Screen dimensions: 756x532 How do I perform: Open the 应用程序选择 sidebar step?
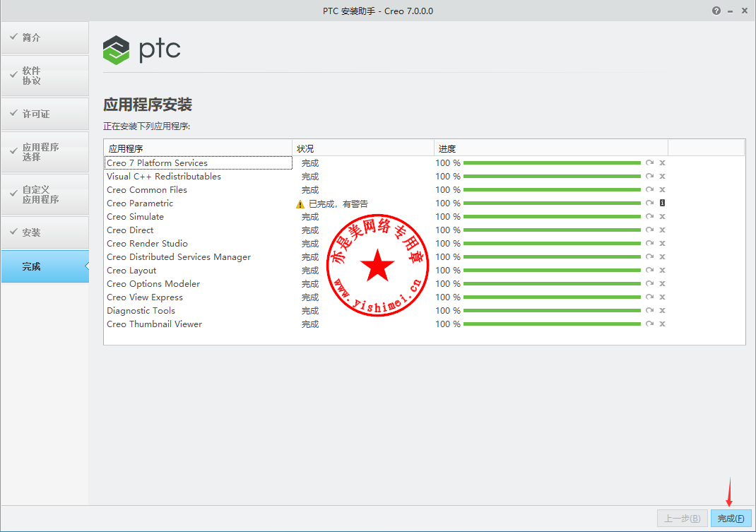45,152
